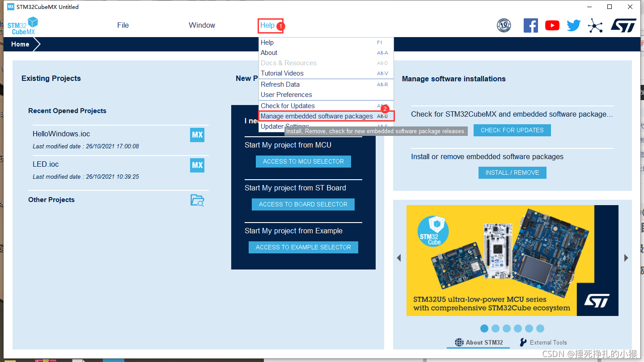Click the MX icon next to HelloWindows.ioc
Screen dimensions: 644x362
[x=197, y=135]
